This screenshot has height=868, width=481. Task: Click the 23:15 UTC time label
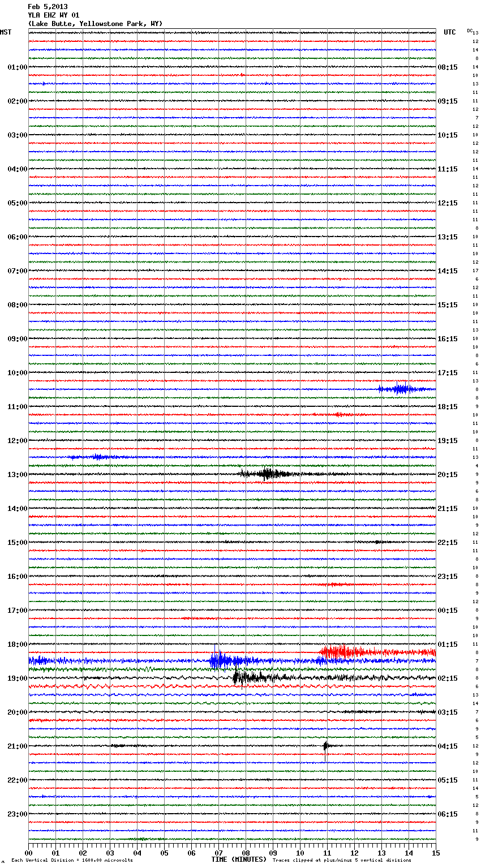pyautogui.click(x=448, y=577)
